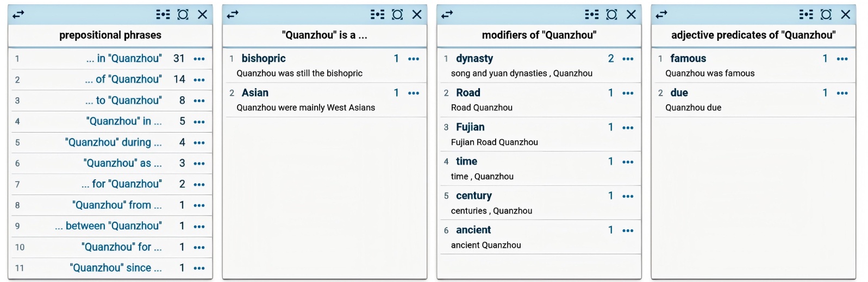Open three-dot menu for famous predicate
This screenshot has height=282, width=868.
pos(842,59)
